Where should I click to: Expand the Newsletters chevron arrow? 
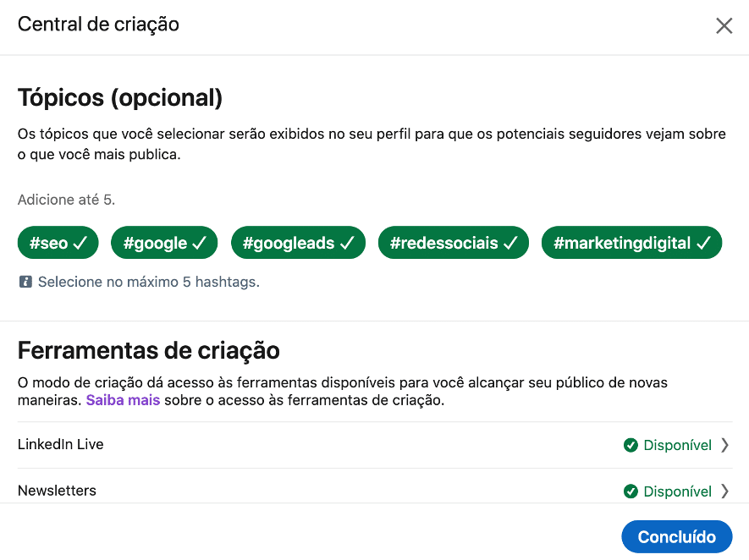click(x=724, y=491)
